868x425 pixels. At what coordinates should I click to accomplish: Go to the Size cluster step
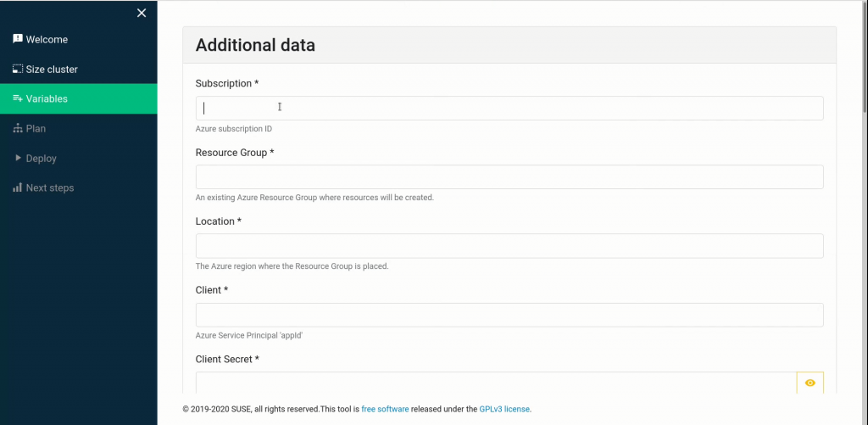(52, 69)
